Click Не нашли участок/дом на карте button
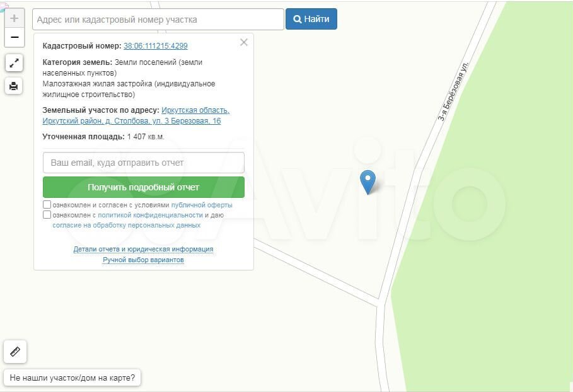 click(72, 378)
